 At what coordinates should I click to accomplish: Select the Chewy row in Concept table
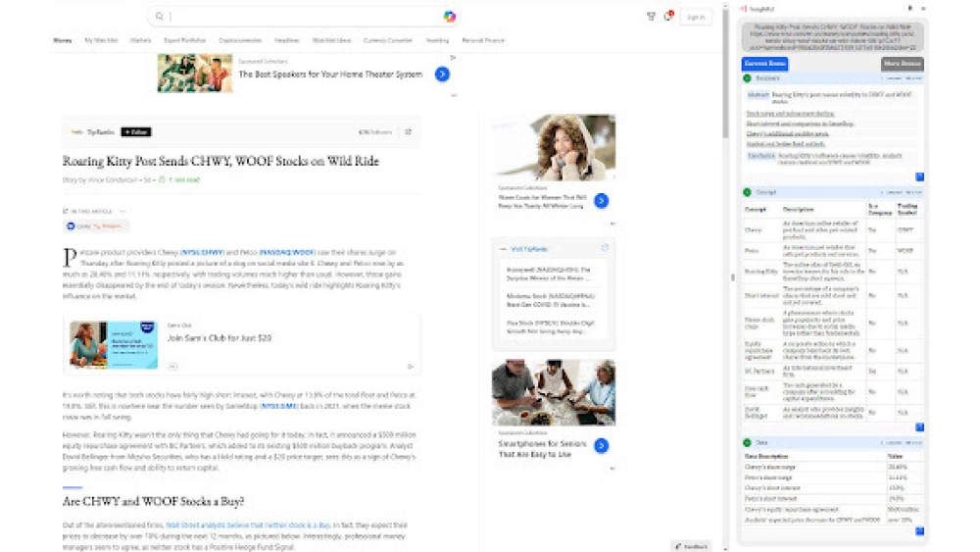[832, 230]
